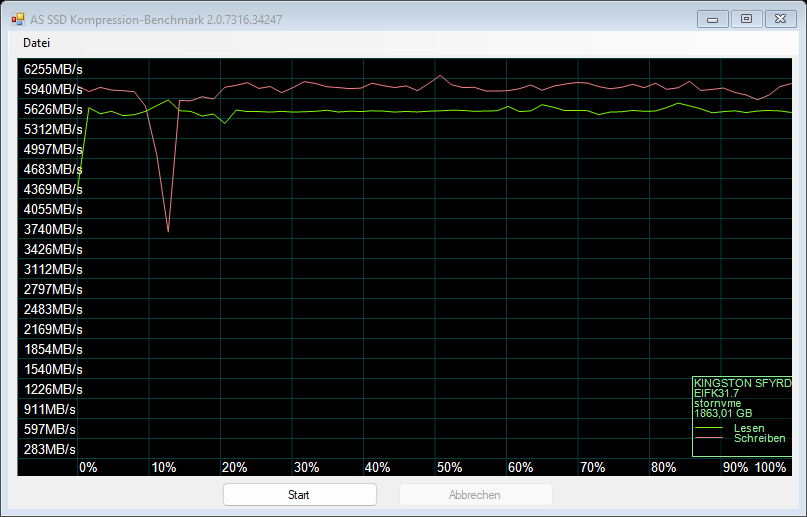Image resolution: width=807 pixels, height=517 pixels.
Task: Click the 0% mark on horizontal axis
Action: 88,467
